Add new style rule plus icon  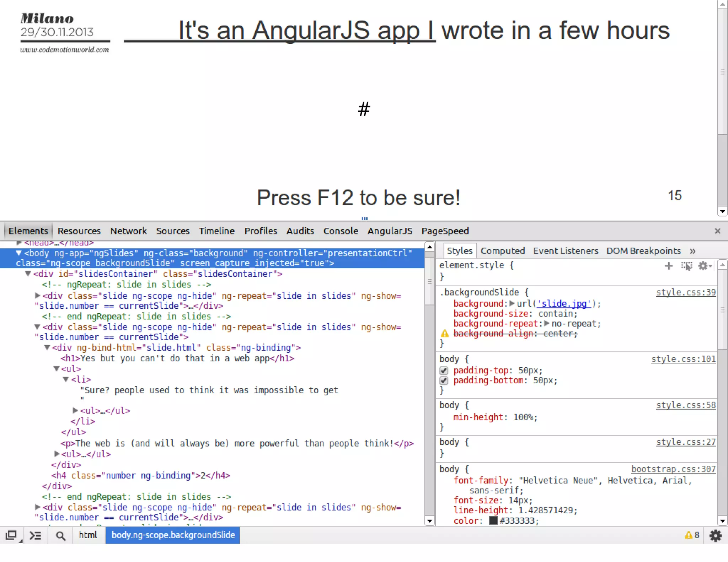669,266
